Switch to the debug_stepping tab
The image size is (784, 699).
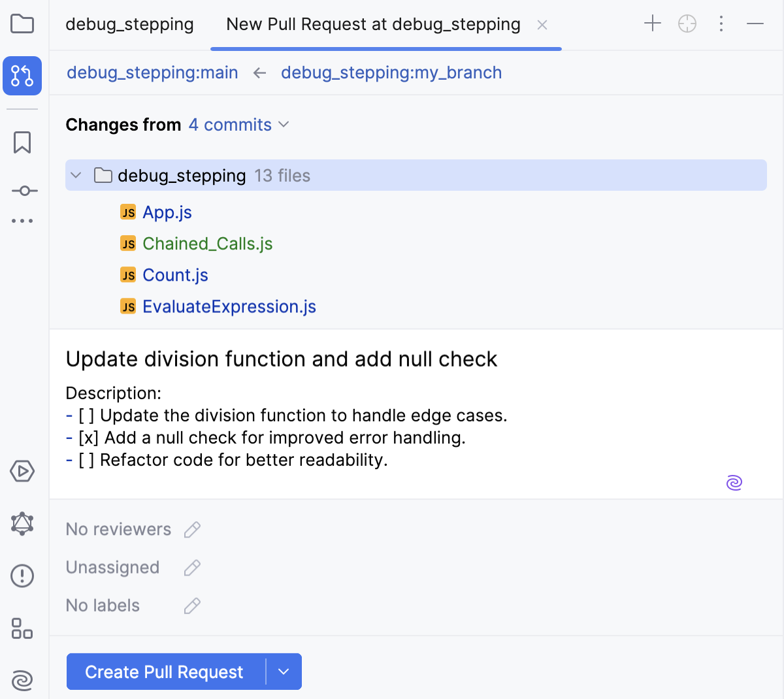[129, 24]
